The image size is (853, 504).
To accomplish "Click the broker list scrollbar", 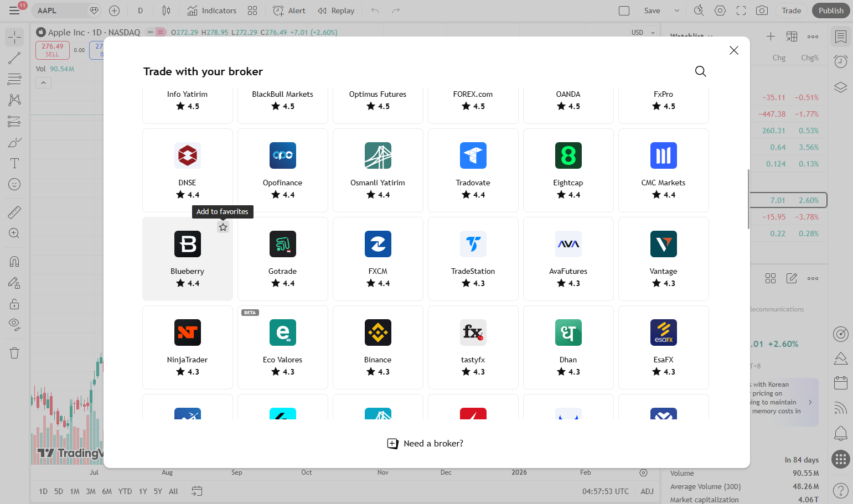I will pyautogui.click(x=748, y=199).
